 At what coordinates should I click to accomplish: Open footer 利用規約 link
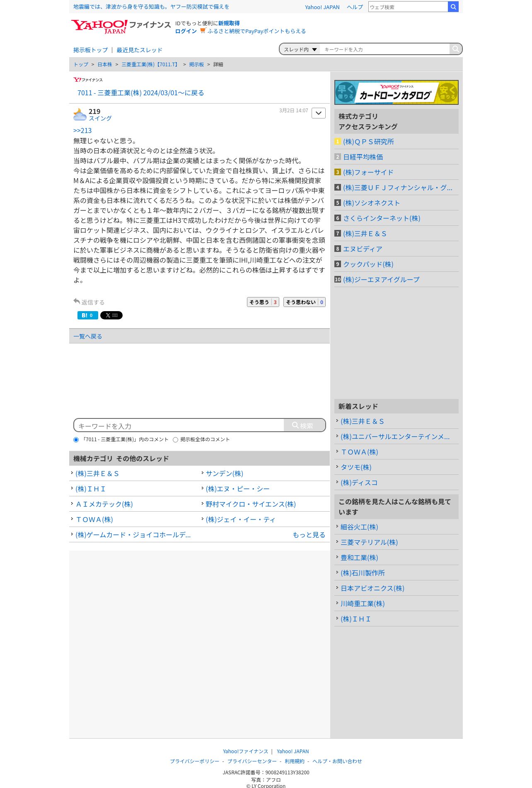295,761
